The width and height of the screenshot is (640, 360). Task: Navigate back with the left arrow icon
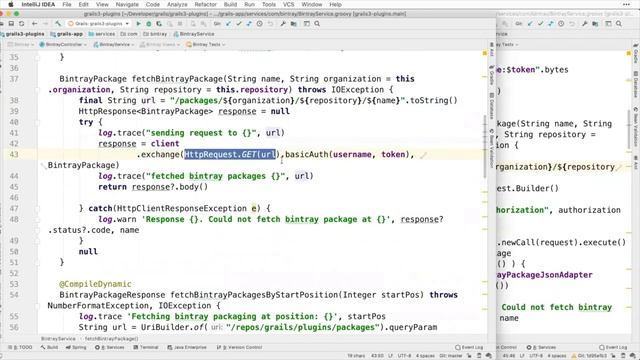(x=35, y=24)
